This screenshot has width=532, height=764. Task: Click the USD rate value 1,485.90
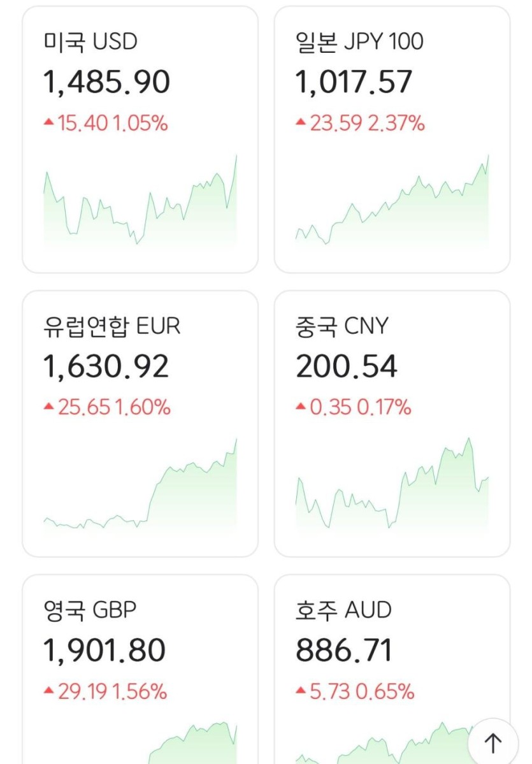coord(106,83)
